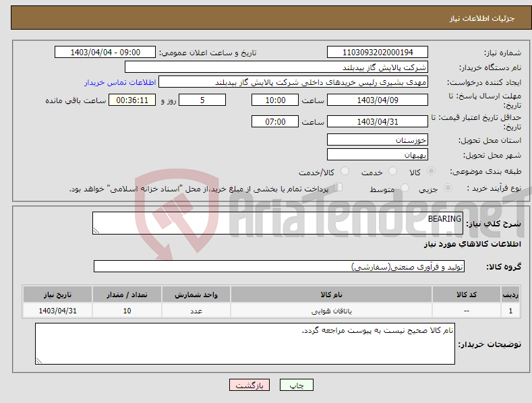Select the کالا radio button

coord(432,171)
